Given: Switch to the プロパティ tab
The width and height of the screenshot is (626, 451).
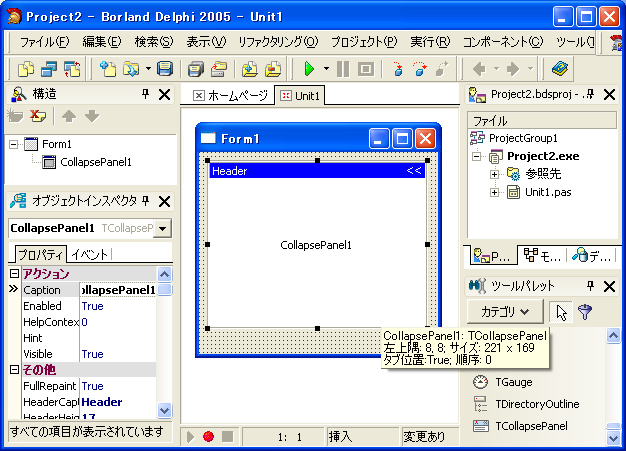Looking at the screenshot, I should (x=40, y=255).
